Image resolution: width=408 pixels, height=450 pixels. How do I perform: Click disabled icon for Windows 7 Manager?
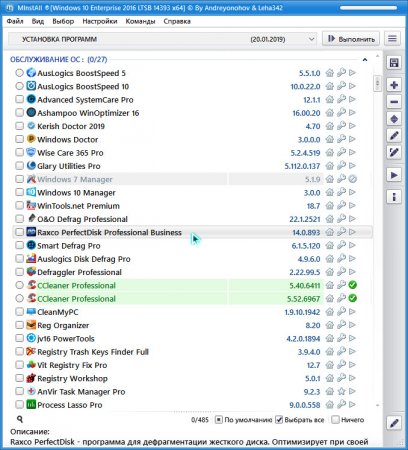point(353,179)
